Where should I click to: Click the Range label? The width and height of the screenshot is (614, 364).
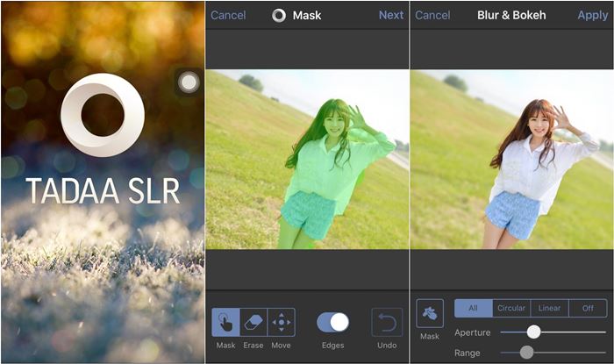468,353
